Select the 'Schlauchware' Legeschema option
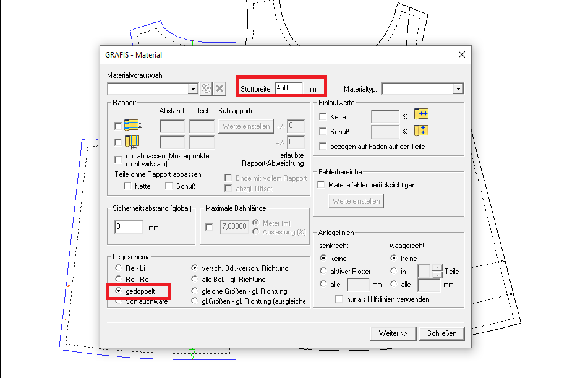 pos(119,301)
